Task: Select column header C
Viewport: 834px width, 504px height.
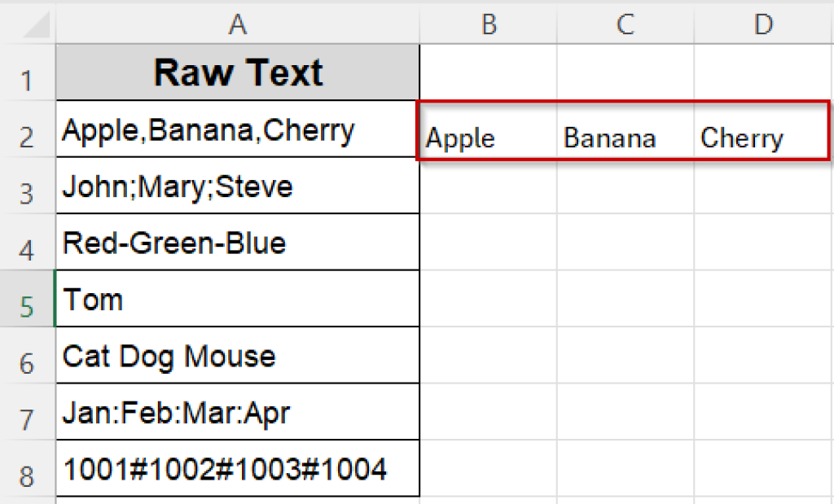Action: (625, 24)
